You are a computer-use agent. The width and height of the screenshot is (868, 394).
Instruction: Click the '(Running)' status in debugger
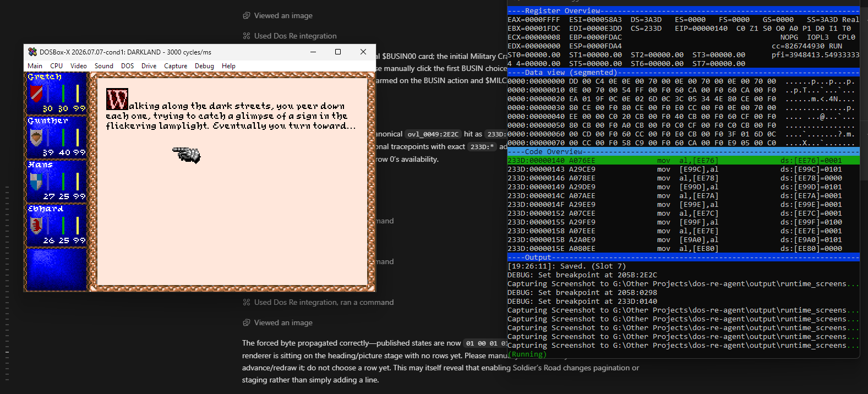[527, 354]
